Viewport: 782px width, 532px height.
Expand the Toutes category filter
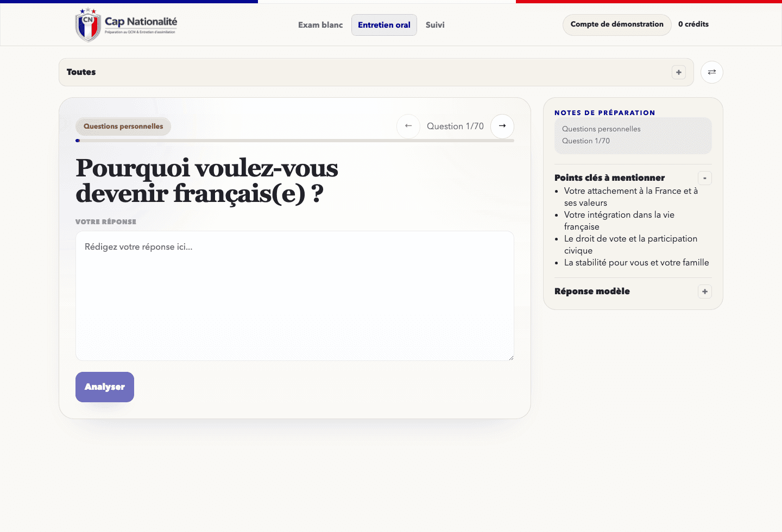tap(679, 72)
